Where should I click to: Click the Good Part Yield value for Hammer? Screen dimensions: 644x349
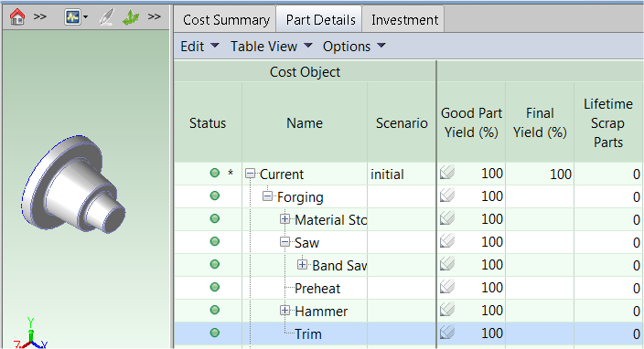click(x=492, y=311)
